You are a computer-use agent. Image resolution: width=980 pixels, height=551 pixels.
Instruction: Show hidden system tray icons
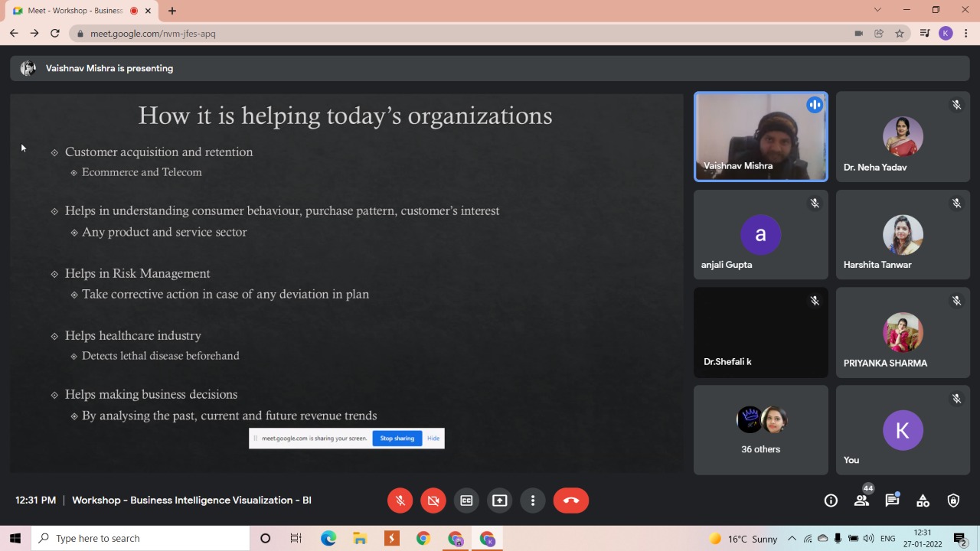pos(792,539)
